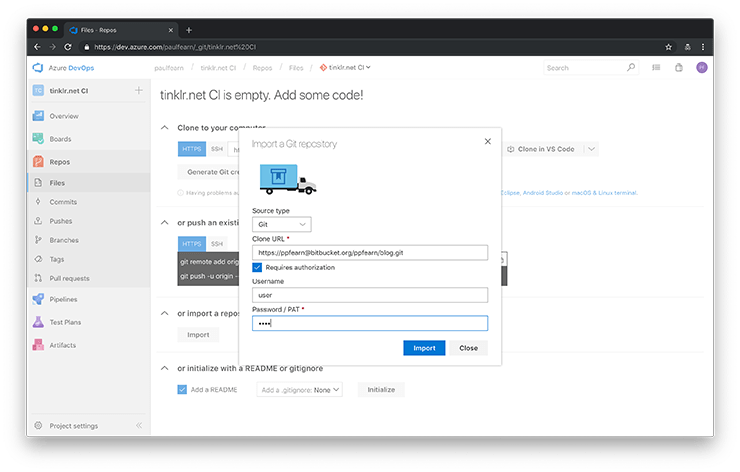This screenshot has height=472, width=740.
Task: Click the tinklr.net CI project tile icon
Action: 38,90
